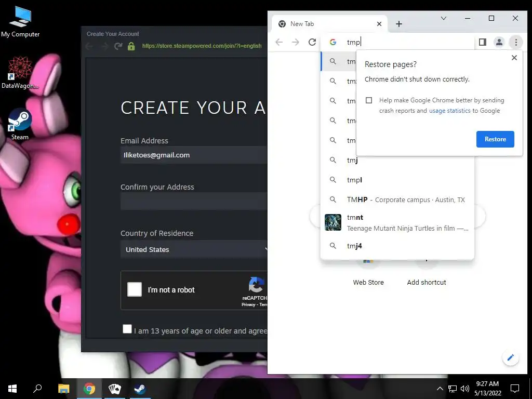Screen dimensions: 532x399
Task: Open volume tray icon
Action: point(465,389)
